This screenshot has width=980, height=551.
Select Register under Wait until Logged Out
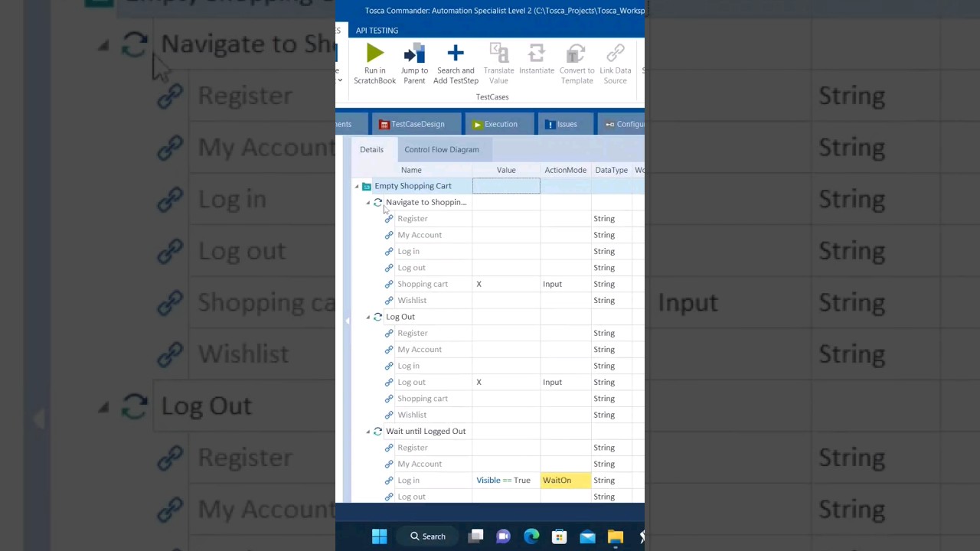[413, 448]
